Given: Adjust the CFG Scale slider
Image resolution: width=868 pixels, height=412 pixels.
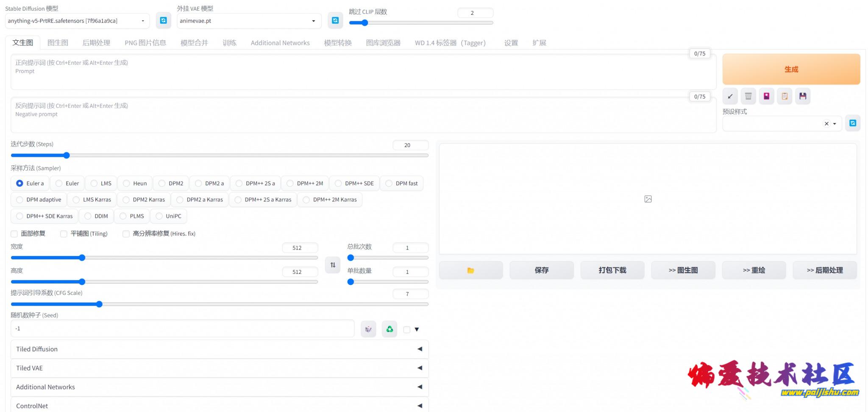Looking at the screenshot, I should tap(220, 304).
